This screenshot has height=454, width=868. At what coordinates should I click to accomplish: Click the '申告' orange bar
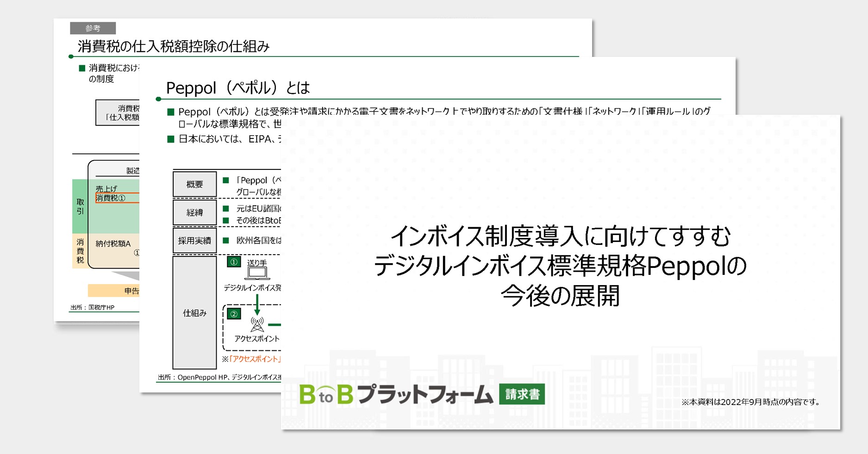coord(114,291)
